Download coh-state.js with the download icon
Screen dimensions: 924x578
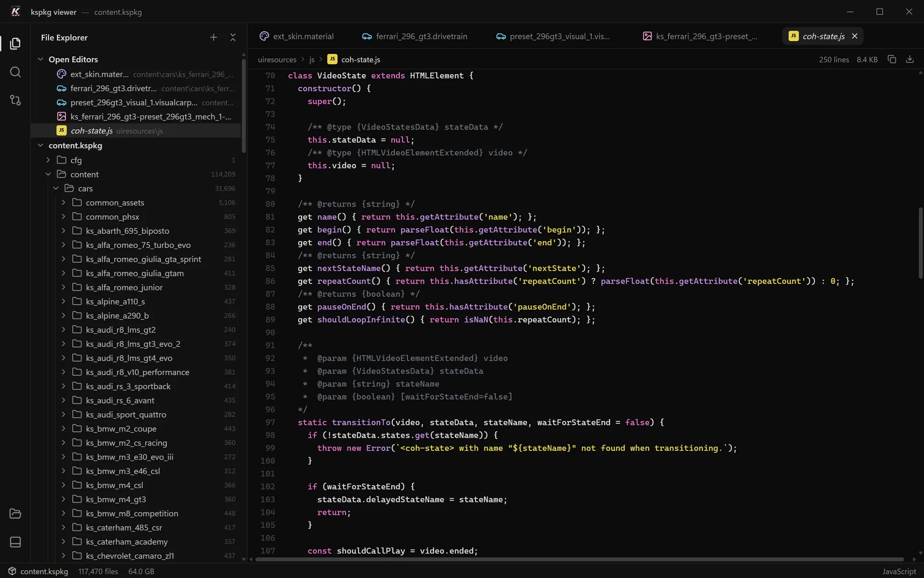(910, 59)
